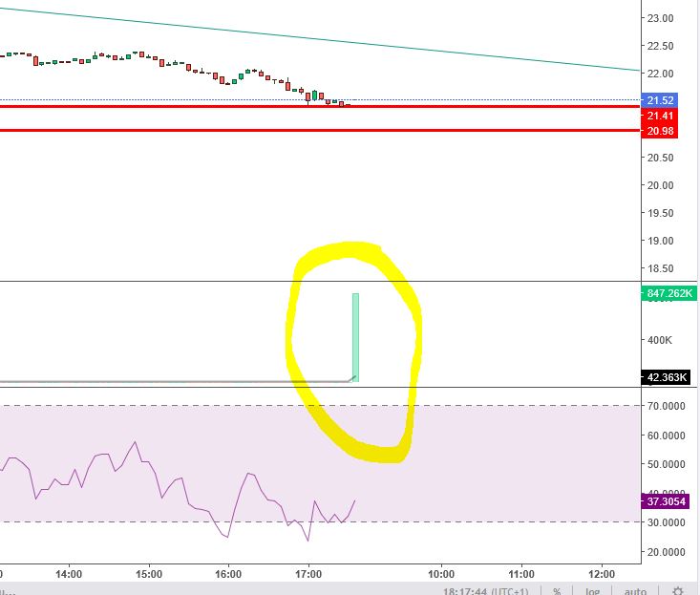Image resolution: width=700 pixels, height=595 pixels.
Task: Click the green 847.262K volume label
Action: 669,294
